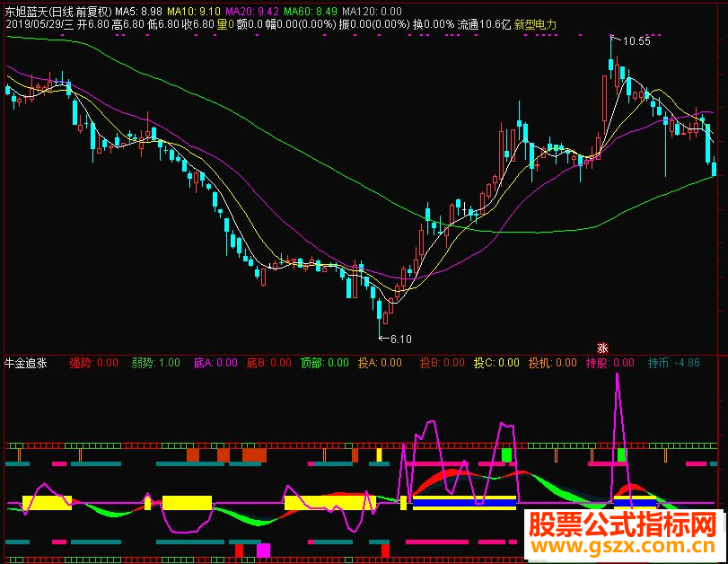
Task: Select the 投A: 0.00 indicator value
Action: pyautogui.click(x=380, y=363)
